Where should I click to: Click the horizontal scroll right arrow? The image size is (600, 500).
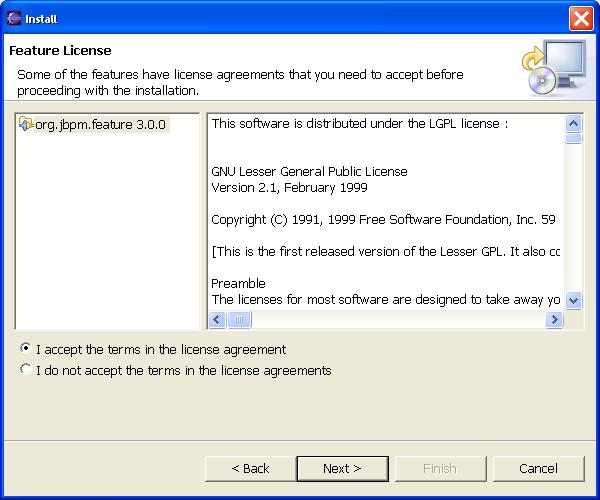(554, 319)
